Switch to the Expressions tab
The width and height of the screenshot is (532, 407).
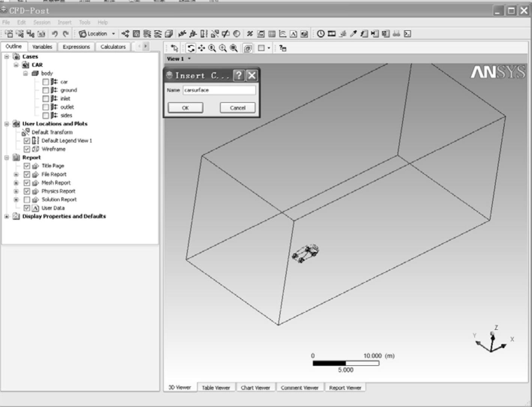coord(76,47)
